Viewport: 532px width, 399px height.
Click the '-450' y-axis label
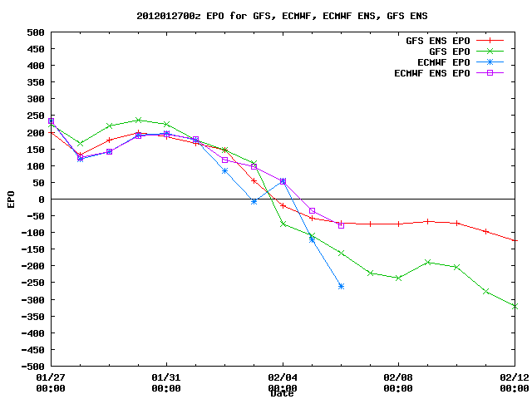33,350
